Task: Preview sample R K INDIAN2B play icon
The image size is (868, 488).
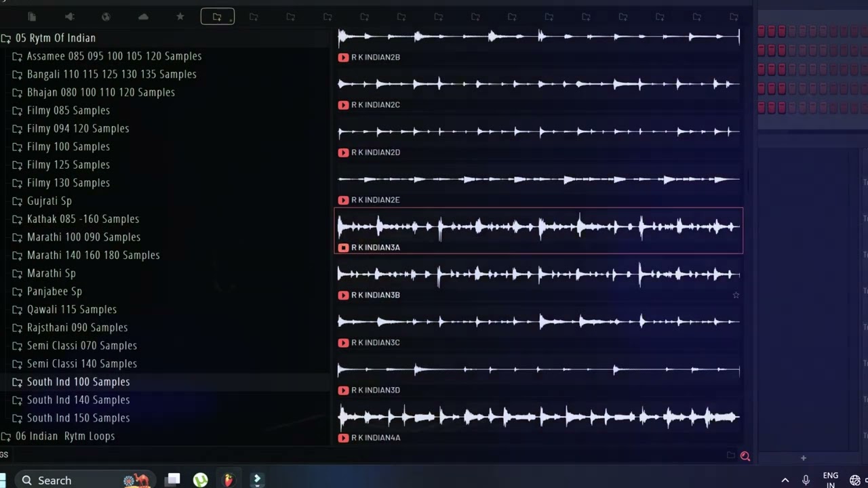Action: point(343,58)
